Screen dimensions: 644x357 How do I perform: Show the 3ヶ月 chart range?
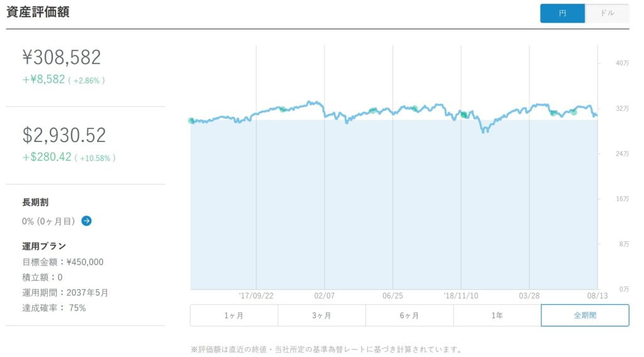[x=321, y=315]
